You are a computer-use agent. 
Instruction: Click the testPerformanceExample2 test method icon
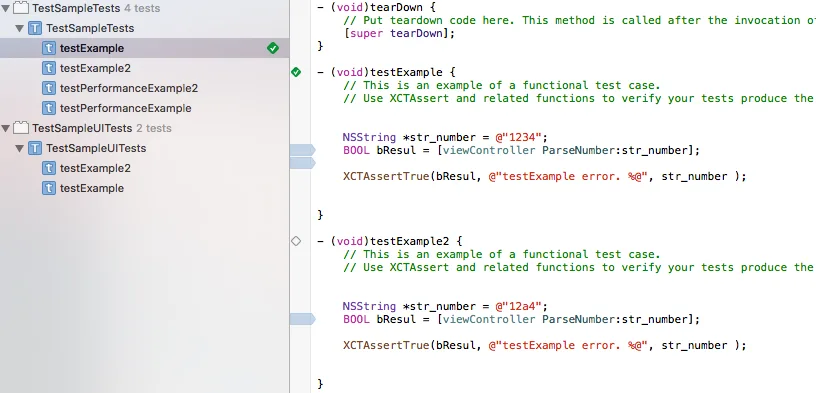click(48, 88)
